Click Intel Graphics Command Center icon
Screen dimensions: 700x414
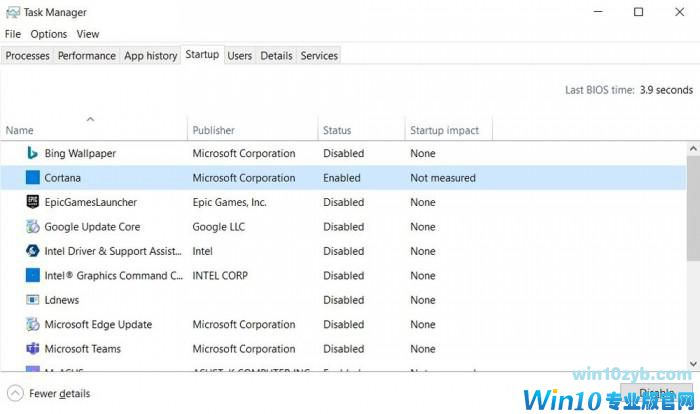pyautogui.click(x=32, y=275)
